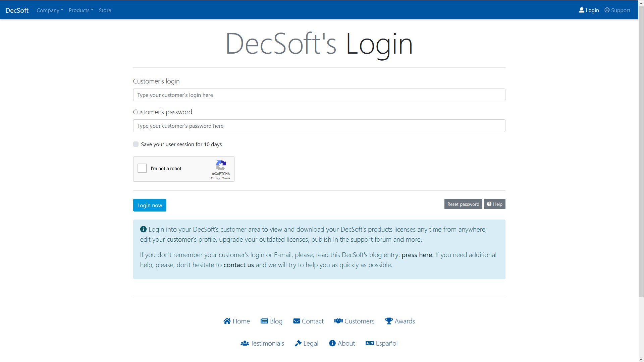Viewport: 644px width, 362px height.
Task: Click the info icon in blue notice box
Action: [143, 229]
